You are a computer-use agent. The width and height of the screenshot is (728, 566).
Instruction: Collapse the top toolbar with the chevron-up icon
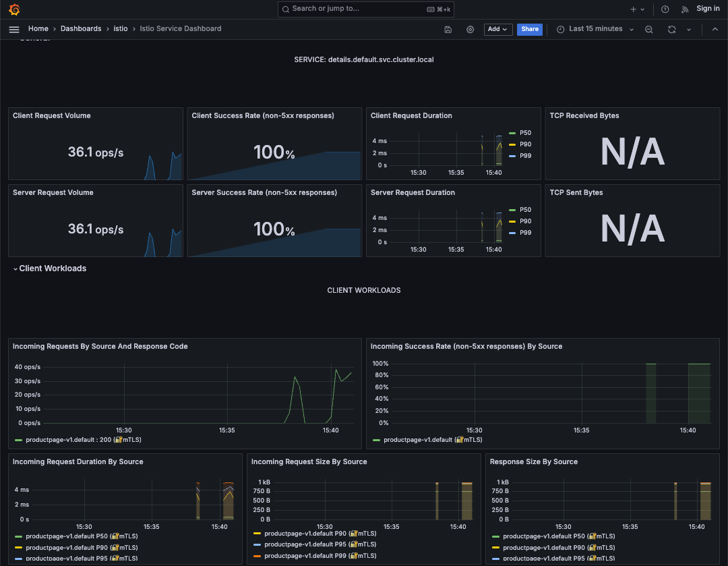pos(715,29)
